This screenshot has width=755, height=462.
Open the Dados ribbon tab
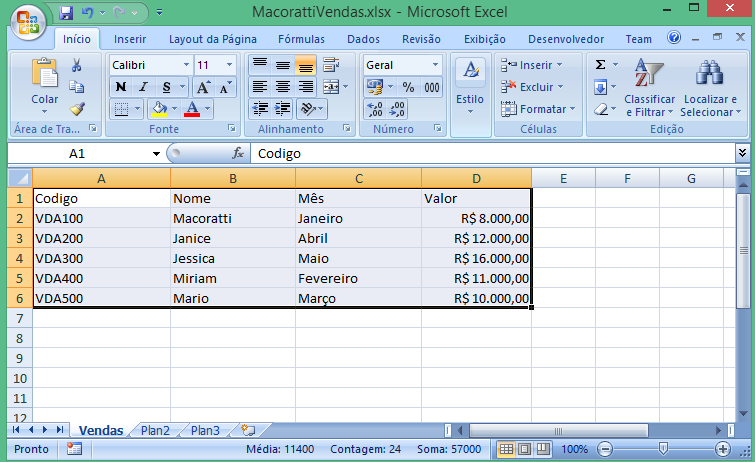pos(364,39)
